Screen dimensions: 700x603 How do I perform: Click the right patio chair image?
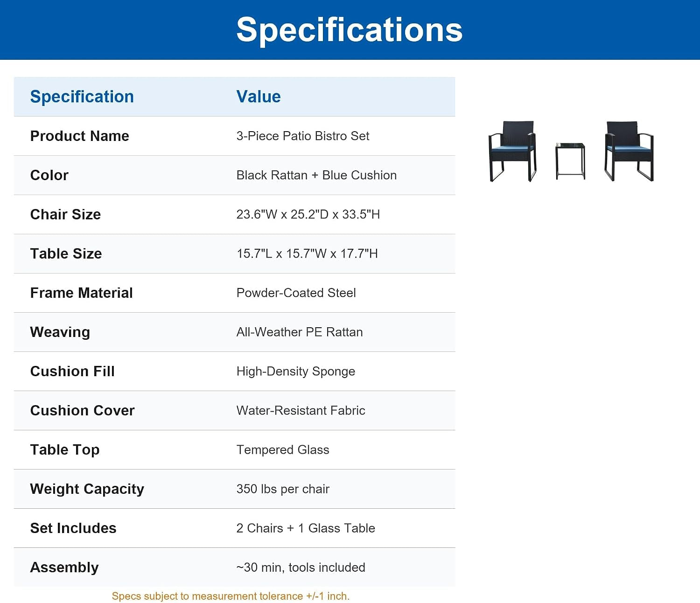coord(629,151)
